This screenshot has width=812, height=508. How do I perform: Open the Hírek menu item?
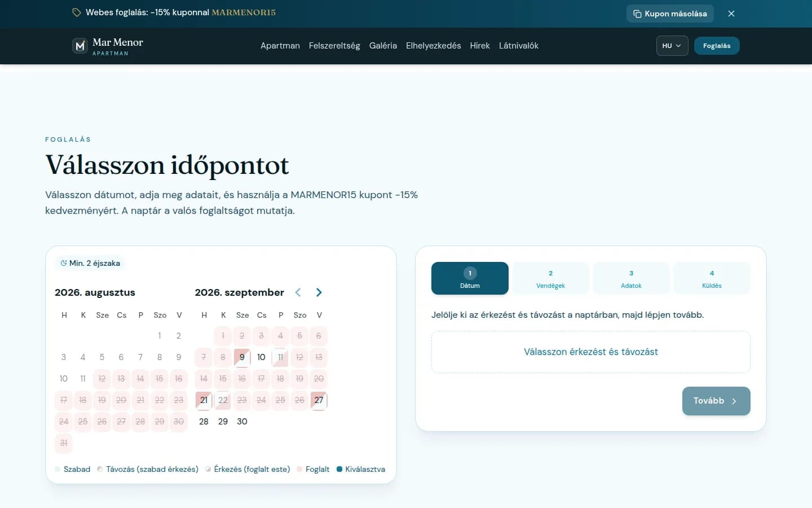(x=480, y=46)
